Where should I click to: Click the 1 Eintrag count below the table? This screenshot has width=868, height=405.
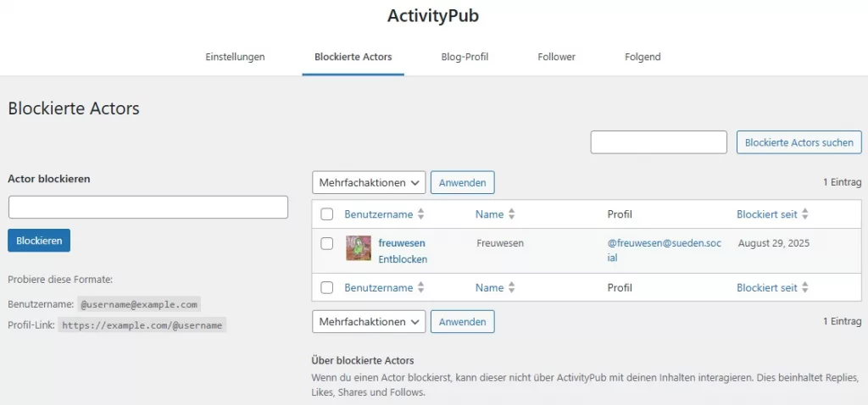pyautogui.click(x=842, y=321)
